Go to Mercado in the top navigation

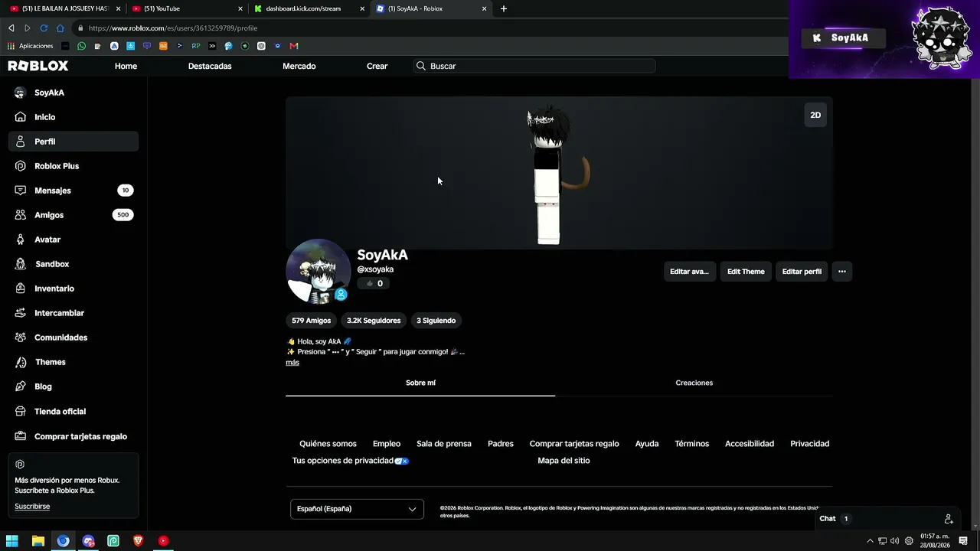click(x=299, y=66)
